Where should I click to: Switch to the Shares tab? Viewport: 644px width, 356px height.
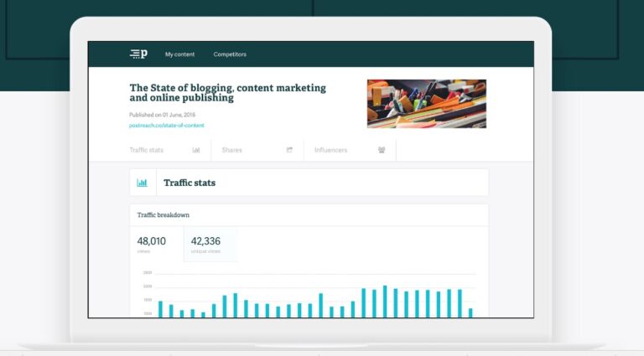[232, 150]
